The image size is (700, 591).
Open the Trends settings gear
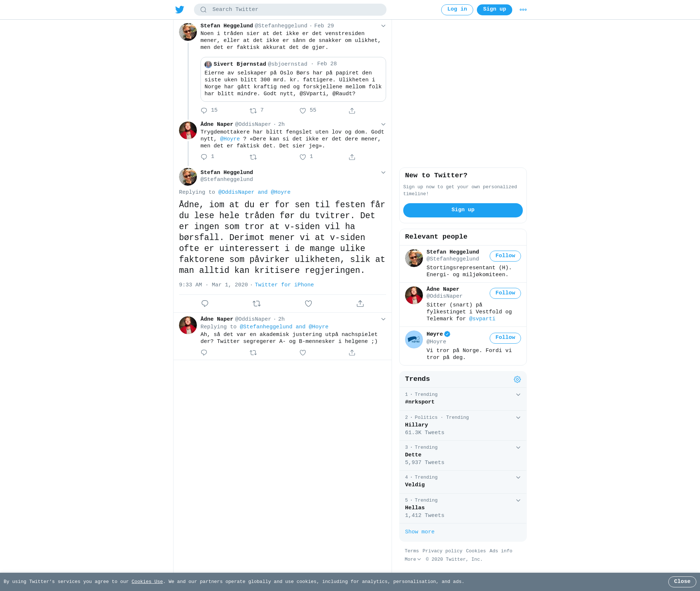(x=517, y=379)
